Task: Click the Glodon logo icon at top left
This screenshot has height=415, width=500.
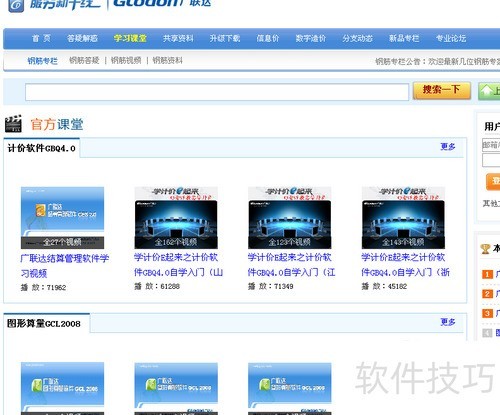Action: (16, 6)
